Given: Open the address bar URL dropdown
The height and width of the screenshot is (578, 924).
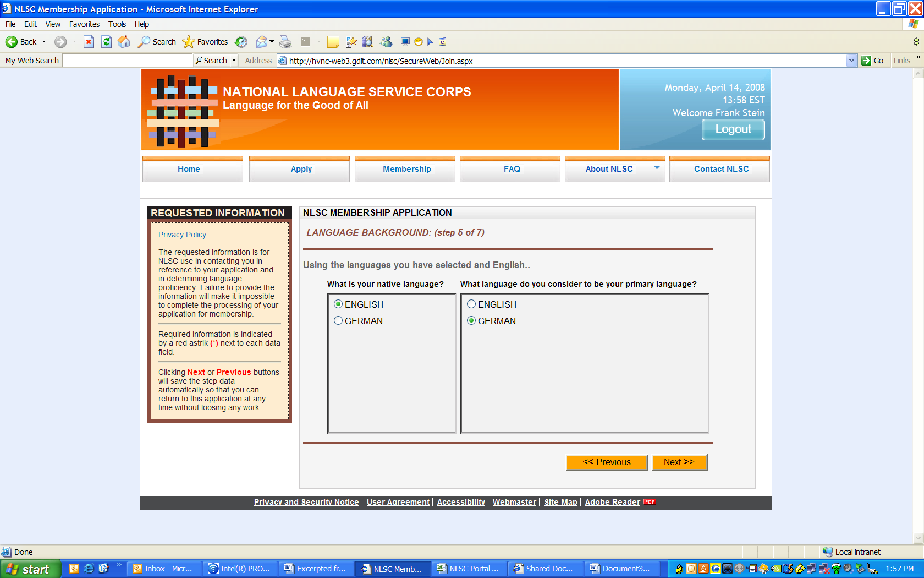Looking at the screenshot, I should [x=851, y=61].
